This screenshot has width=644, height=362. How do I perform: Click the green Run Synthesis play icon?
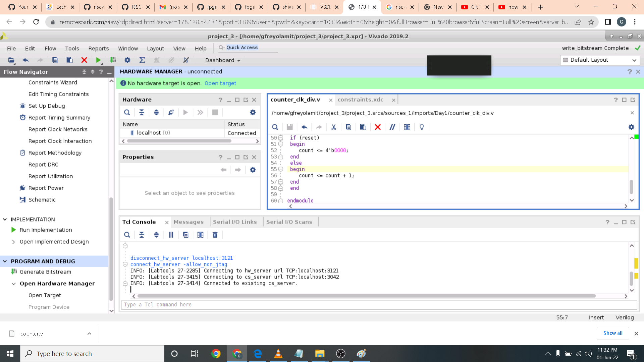point(98,60)
